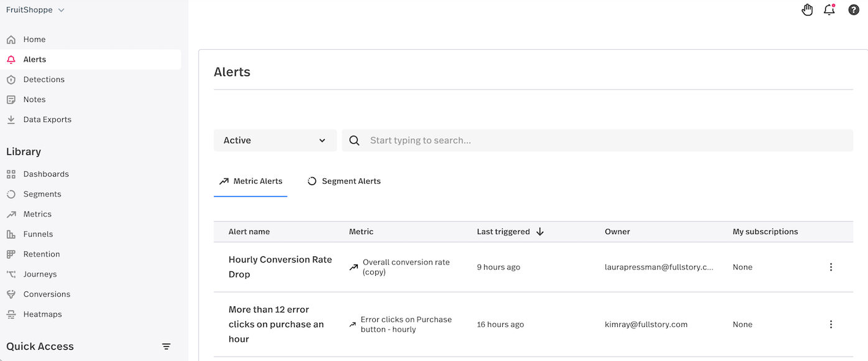Click owner laurapressman@fullstory.c... cell
The image size is (868, 361).
tap(659, 267)
